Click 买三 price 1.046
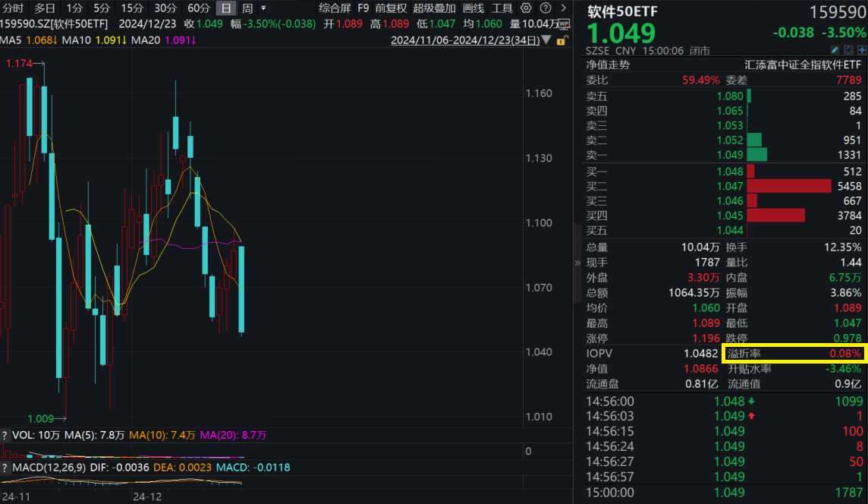868x504 pixels. point(730,201)
